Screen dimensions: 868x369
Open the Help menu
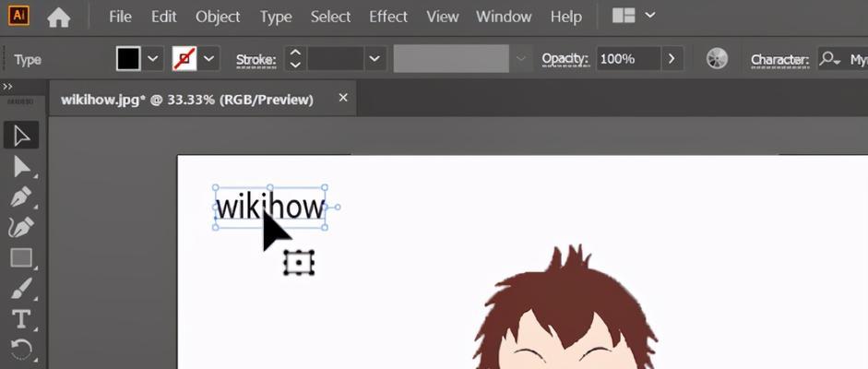pos(565,18)
